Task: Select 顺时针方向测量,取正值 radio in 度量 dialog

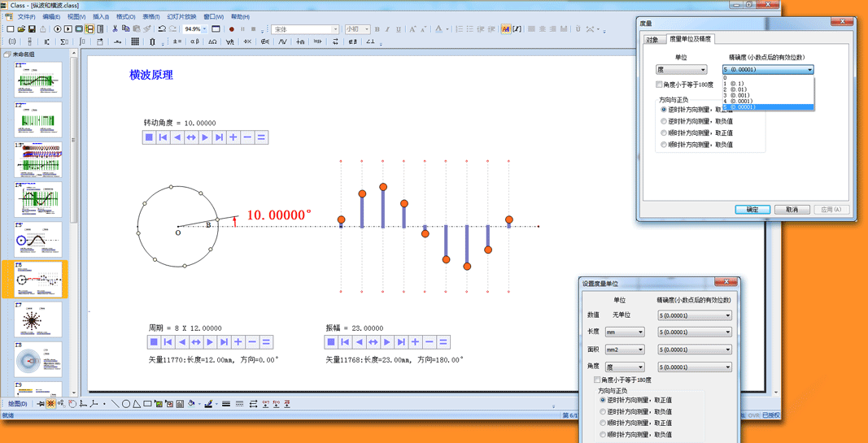Action: (664, 132)
